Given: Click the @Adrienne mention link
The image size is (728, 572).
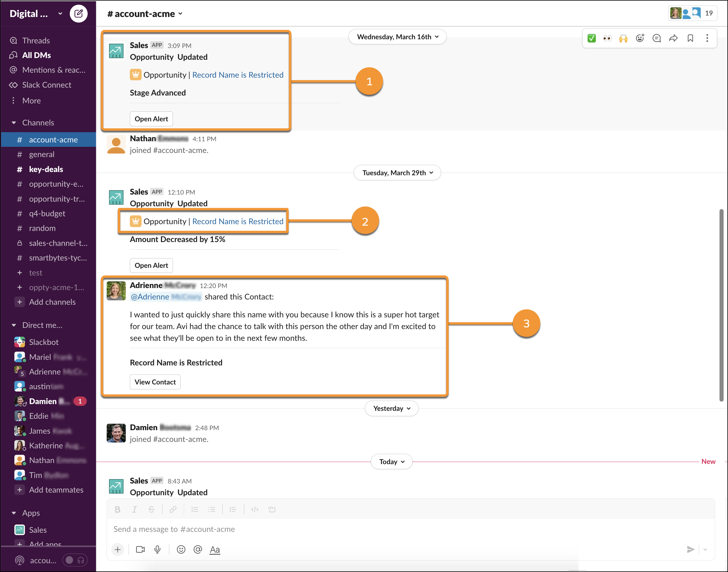Looking at the screenshot, I should 166,297.
